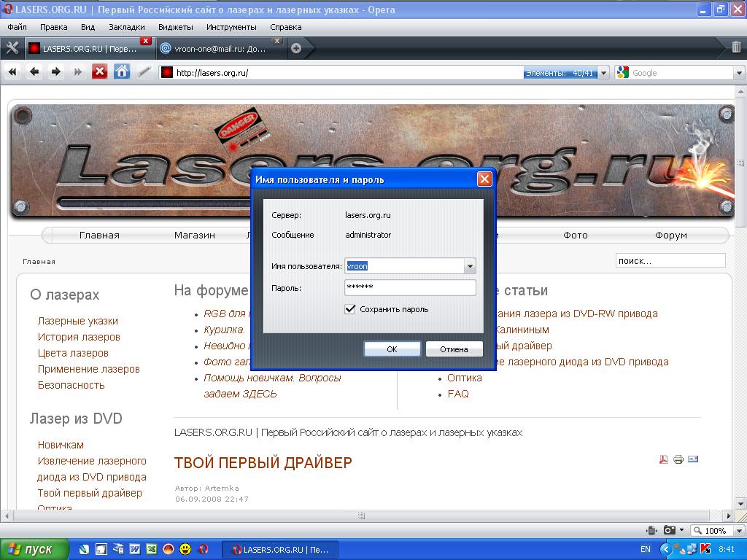Launch Opera from quick launch
The height and width of the screenshot is (560, 747).
[x=203, y=550]
